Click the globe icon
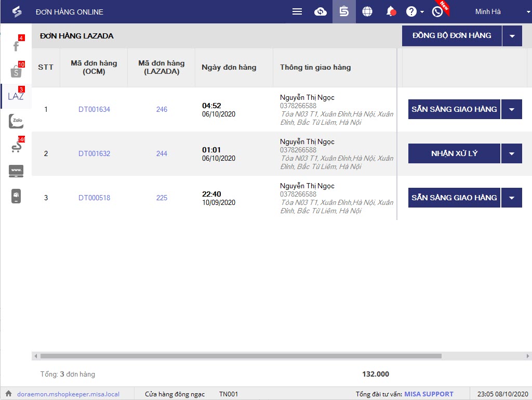 coord(367,12)
